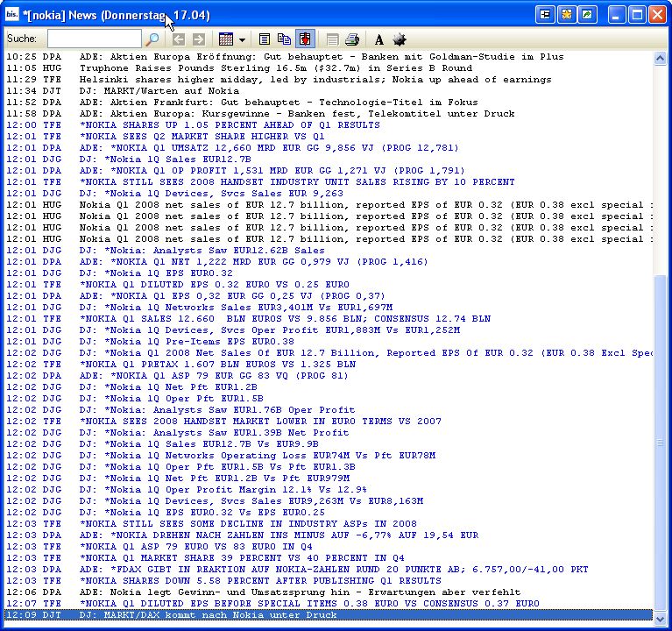The height and width of the screenshot is (631, 672).
Task: Click the forward arrow navigation icon
Action: (198, 39)
